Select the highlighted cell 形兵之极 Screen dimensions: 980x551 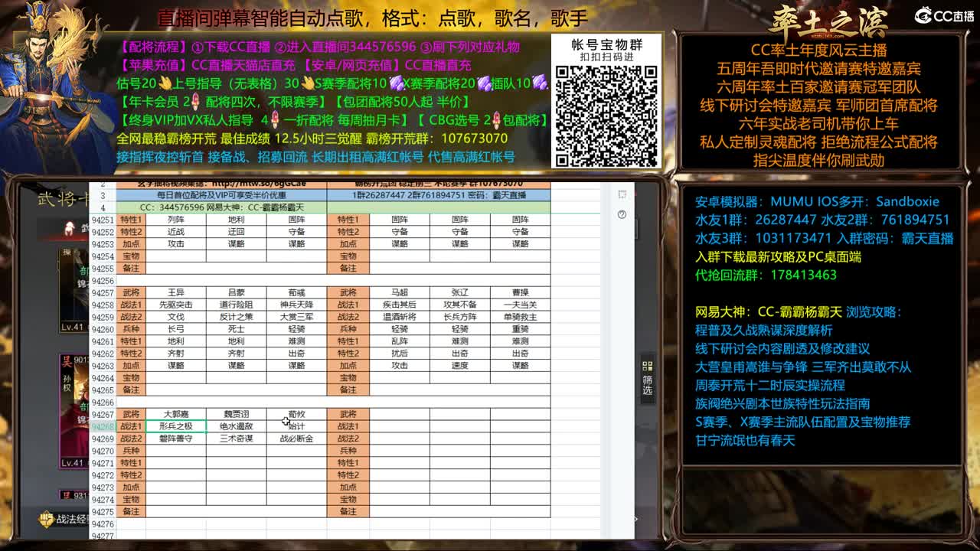coord(176,426)
